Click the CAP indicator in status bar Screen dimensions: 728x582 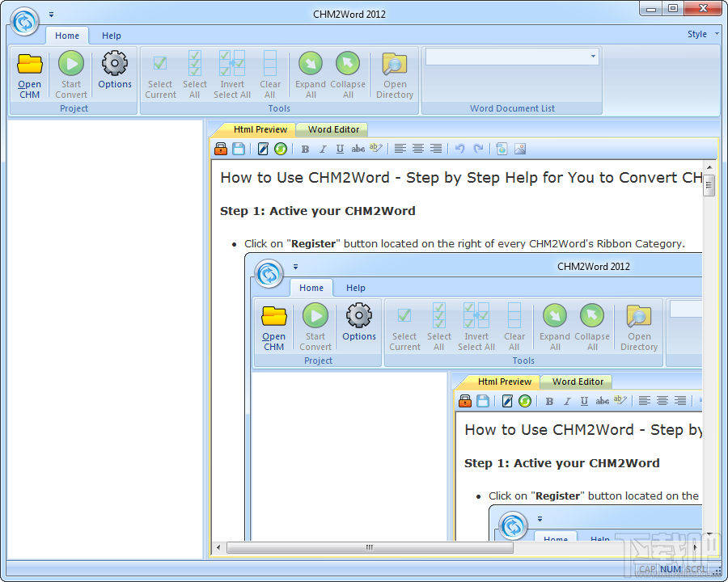click(647, 568)
